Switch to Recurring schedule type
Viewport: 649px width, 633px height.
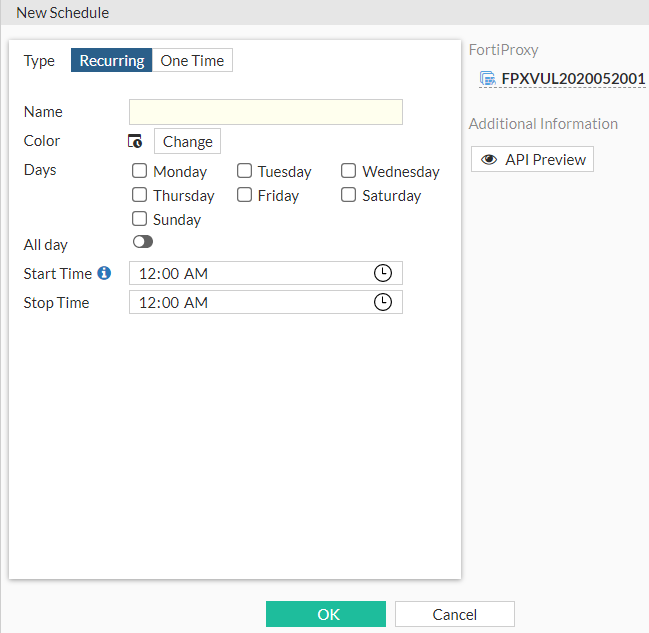pos(112,60)
